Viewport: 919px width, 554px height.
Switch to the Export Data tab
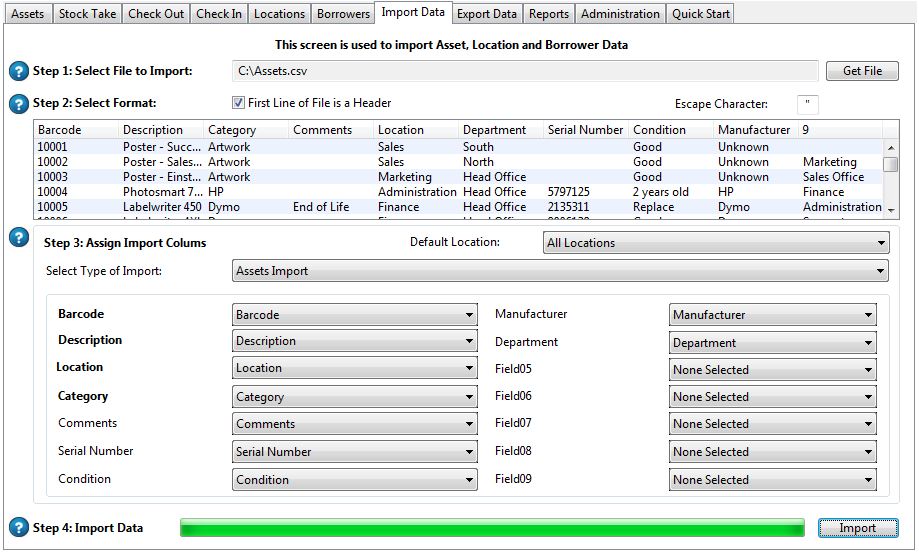pyautogui.click(x=487, y=14)
